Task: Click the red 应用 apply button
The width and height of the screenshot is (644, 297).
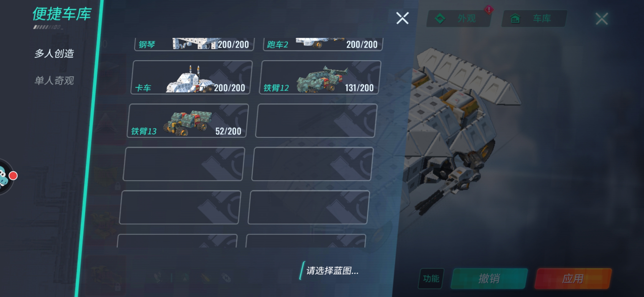Action: (x=573, y=279)
